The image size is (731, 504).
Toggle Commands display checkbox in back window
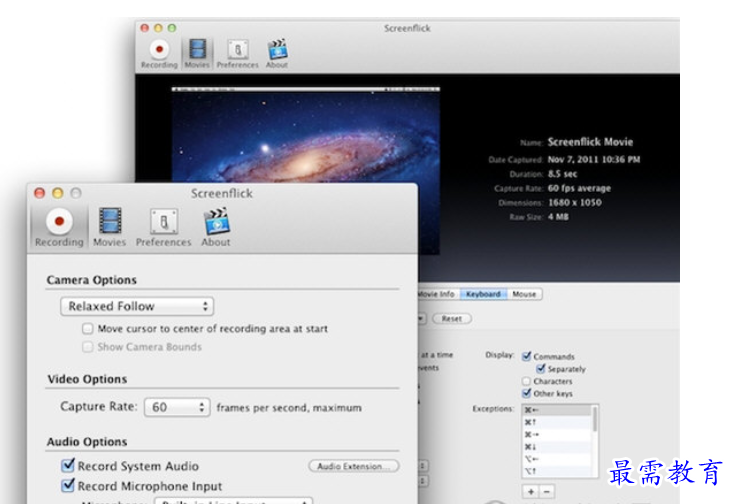tap(527, 356)
